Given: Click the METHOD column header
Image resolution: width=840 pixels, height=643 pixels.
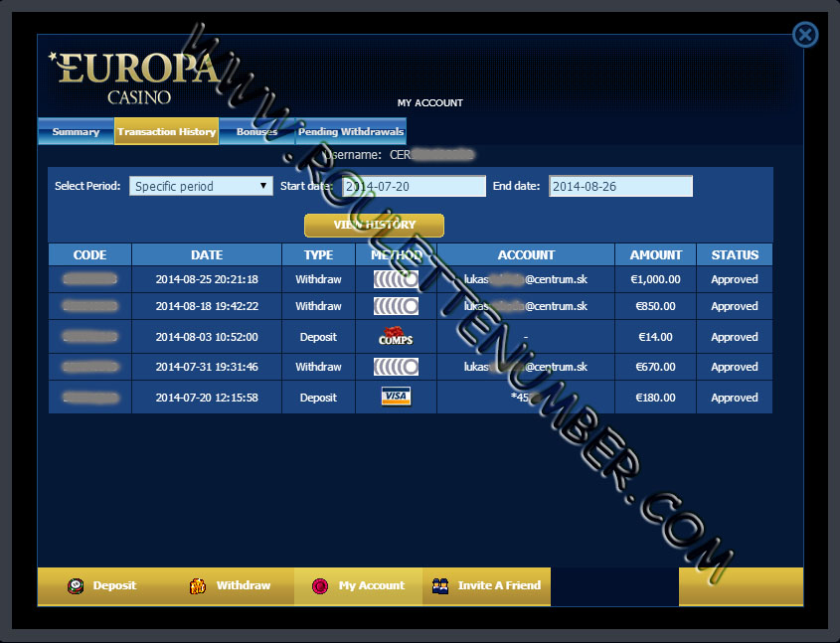Looking at the screenshot, I should coord(397,254).
